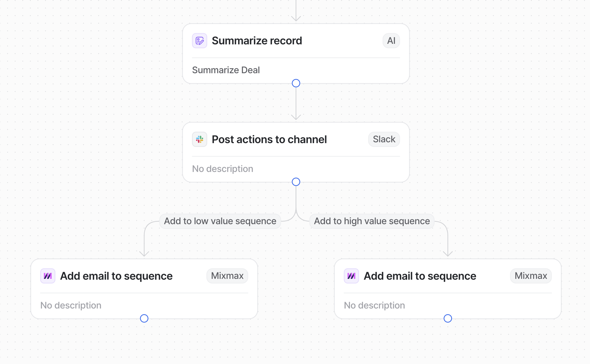Select the Slack badge on Post actions

click(384, 139)
